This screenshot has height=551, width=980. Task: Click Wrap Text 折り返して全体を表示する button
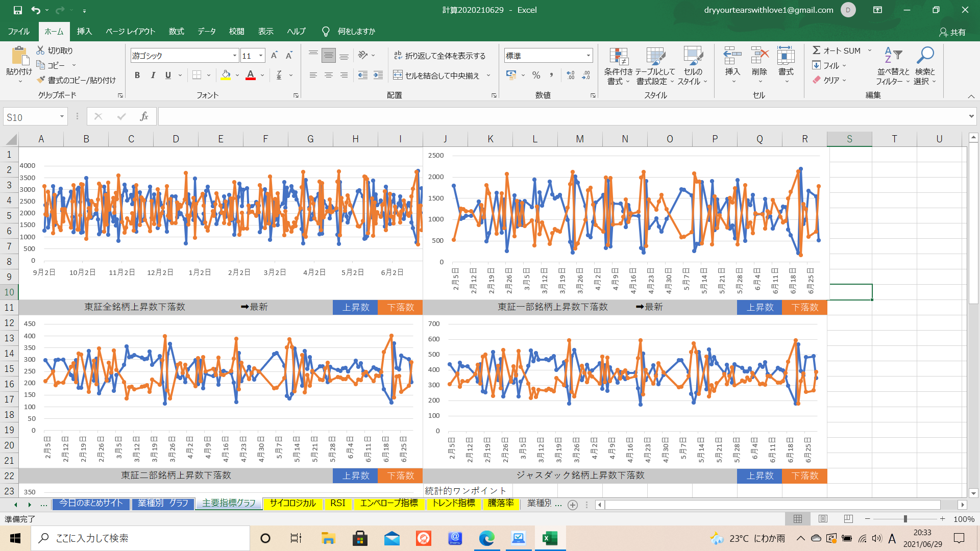440,56
